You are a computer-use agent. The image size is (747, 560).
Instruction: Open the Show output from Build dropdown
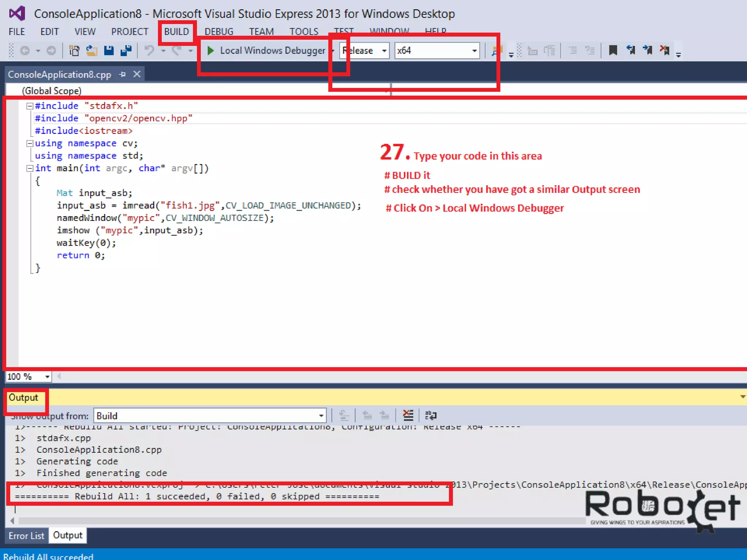(x=321, y=416)
